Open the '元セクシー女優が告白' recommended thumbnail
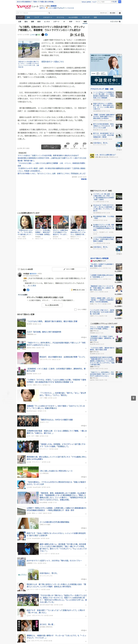 coord(61,222)
